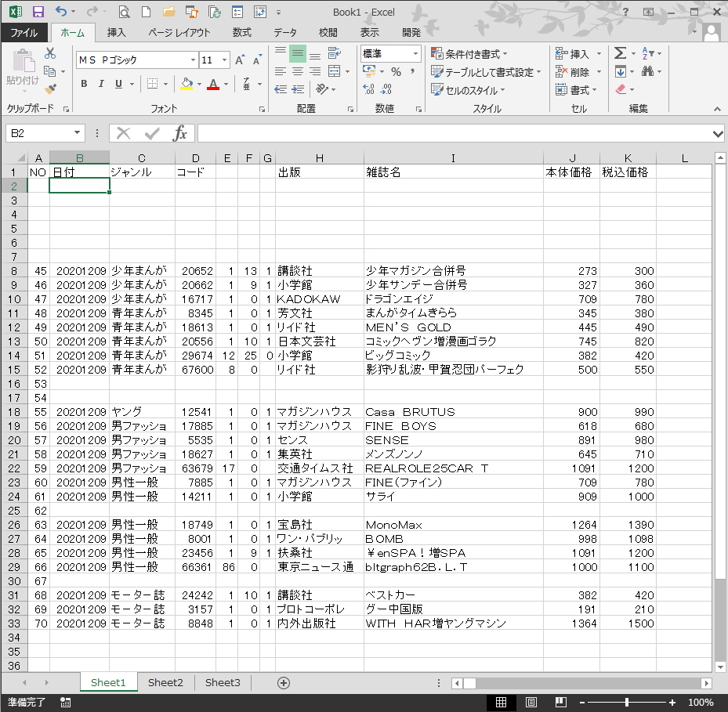Viewport: 728px width, 712px height.
Task: Open the 書式 cell format menu
Action: point(576,89)
